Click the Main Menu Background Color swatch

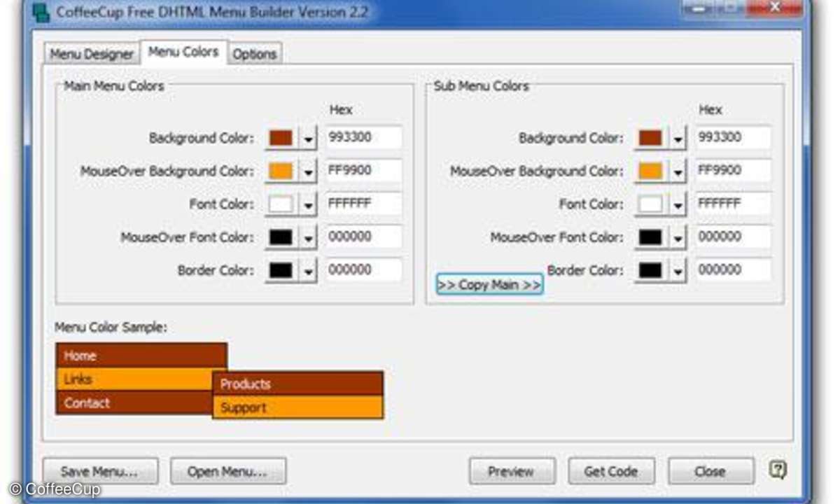tap(281, 138)
